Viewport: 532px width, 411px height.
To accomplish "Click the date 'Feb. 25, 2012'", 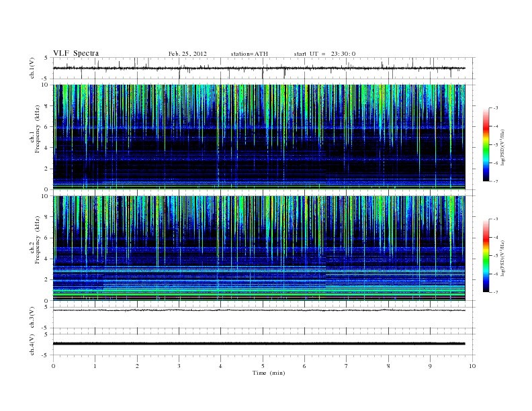I will click(187, 54).
